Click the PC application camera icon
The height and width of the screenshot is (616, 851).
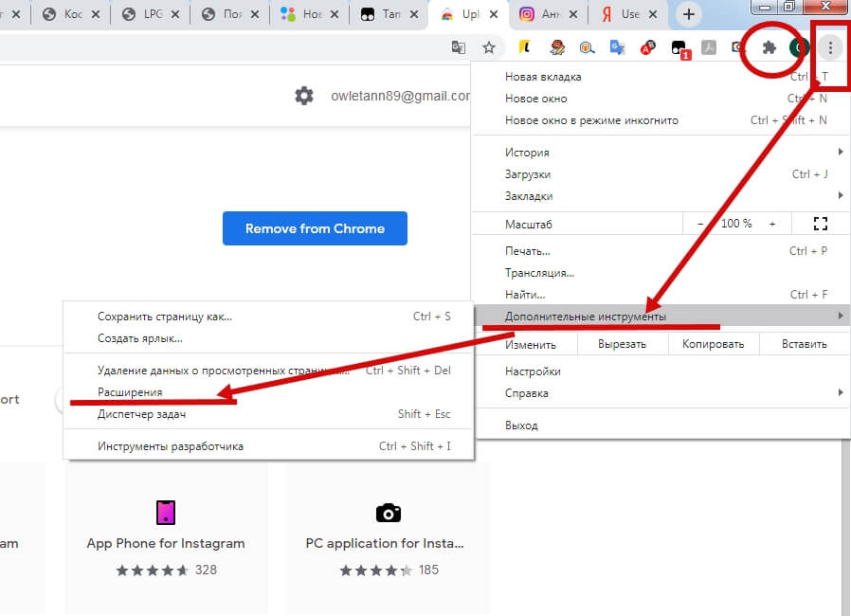click(388, 513)
